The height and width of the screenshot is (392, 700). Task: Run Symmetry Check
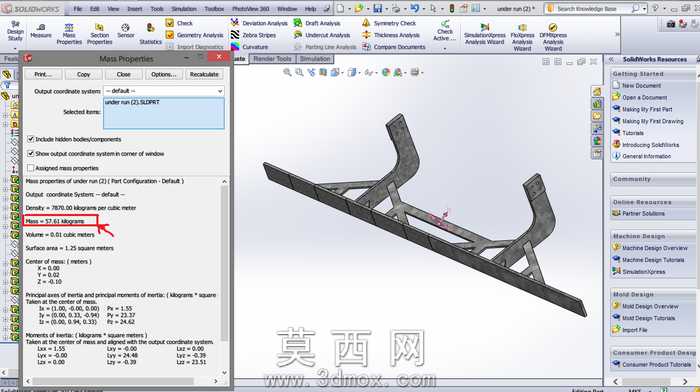tap(389, 23)
